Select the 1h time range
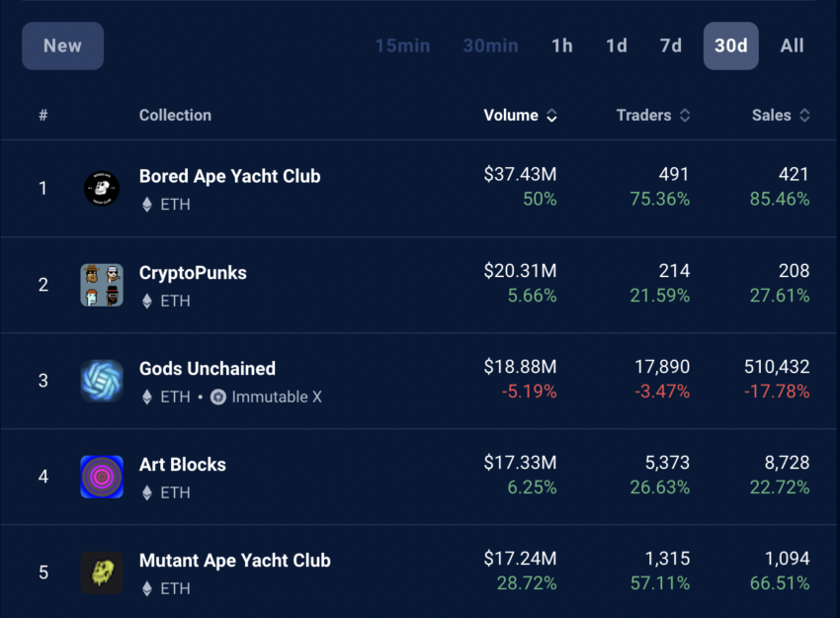Image resolution: width=840 pixels, height=618 pixels. point(562,46)
